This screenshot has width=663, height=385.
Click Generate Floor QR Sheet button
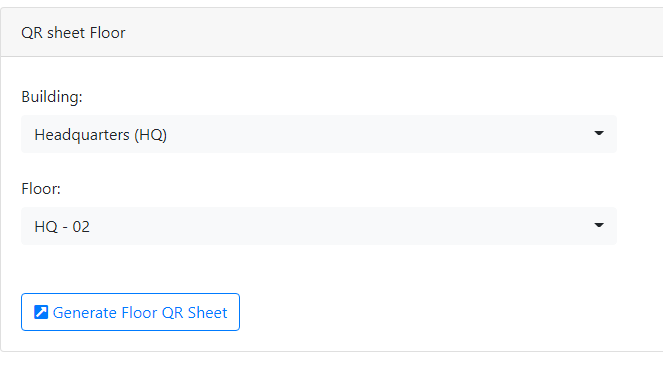(x=130, y=312)
